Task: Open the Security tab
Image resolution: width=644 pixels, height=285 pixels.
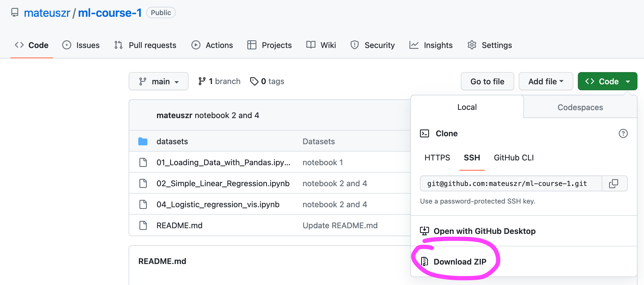Action: (x=373, y=45)
